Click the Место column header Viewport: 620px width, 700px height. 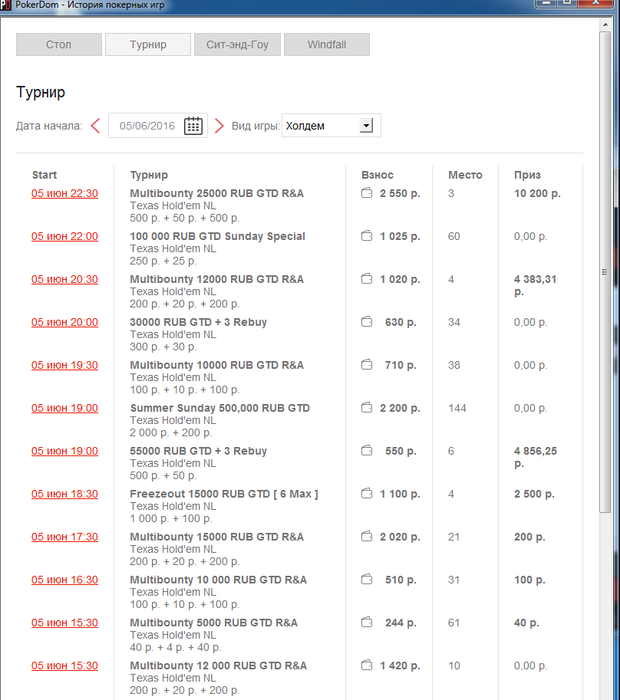point(465,175)
